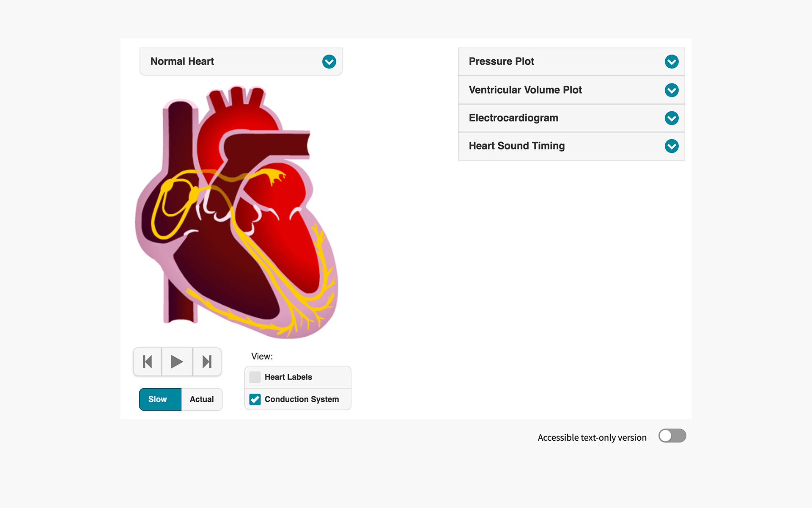
Task: Click the play button to start animation
Action: [x=177, y=362]
